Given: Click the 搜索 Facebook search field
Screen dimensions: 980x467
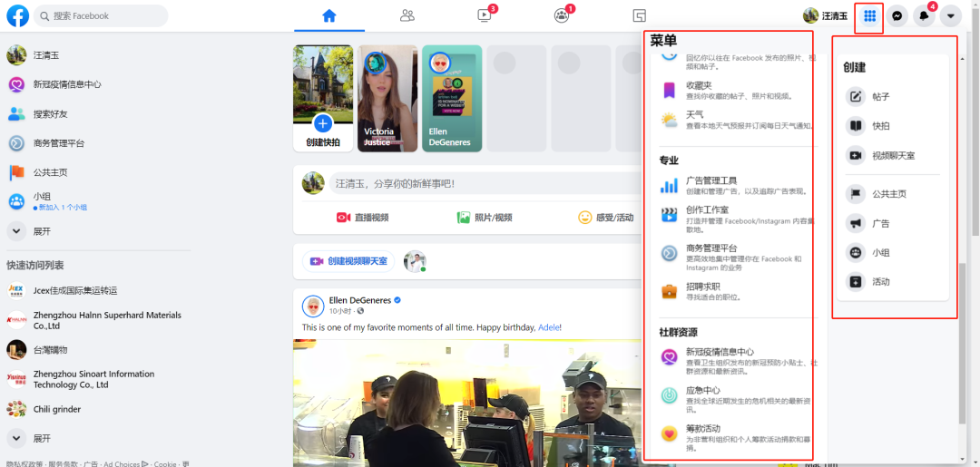Looking at the screenshot, I should click(x=102, y=15).
